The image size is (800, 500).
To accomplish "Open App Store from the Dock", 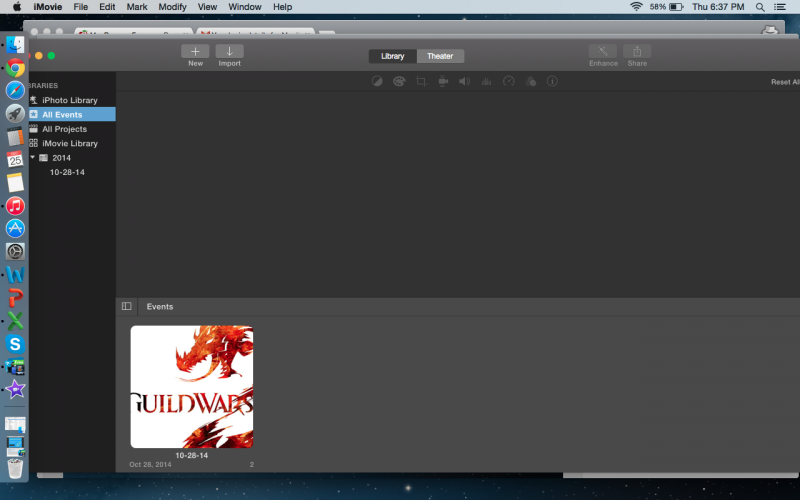I will (15, 229).
